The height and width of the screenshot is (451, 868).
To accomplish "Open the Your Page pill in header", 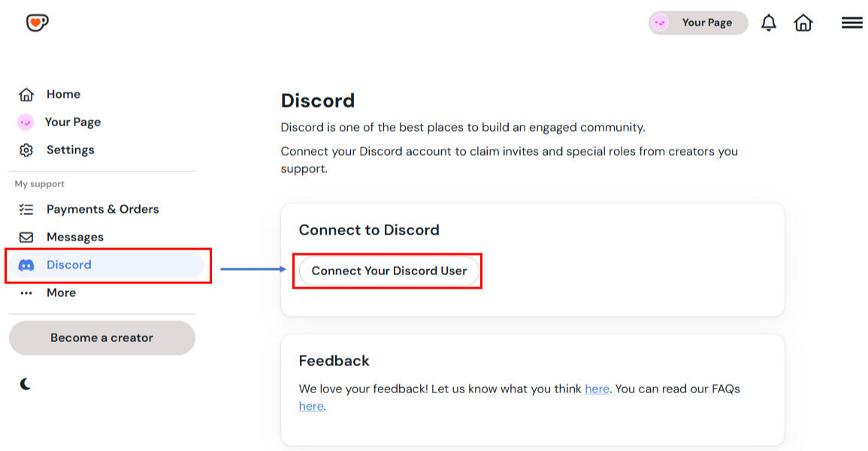I will pyautogui.click(x=698, y=23).
